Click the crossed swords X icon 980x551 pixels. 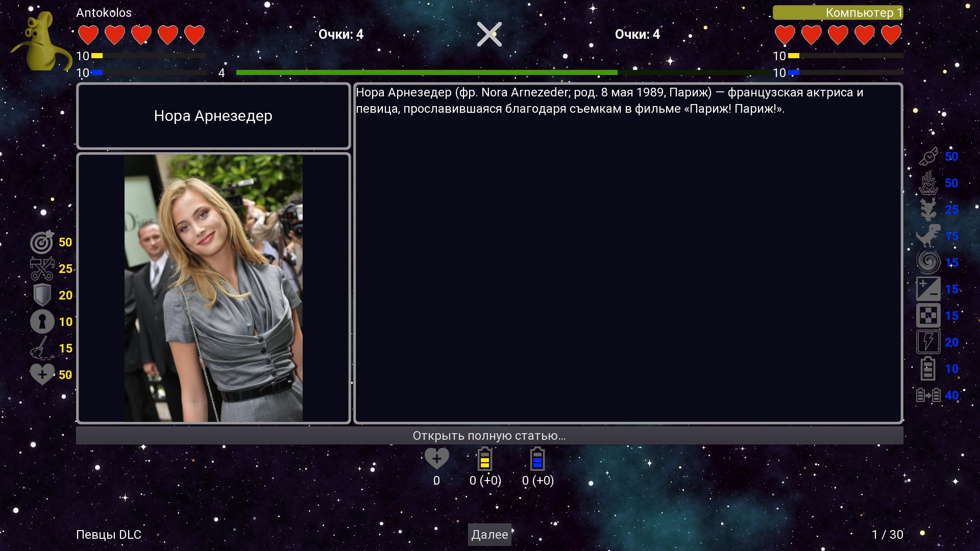pyautogui.click(x=489, y=34)
